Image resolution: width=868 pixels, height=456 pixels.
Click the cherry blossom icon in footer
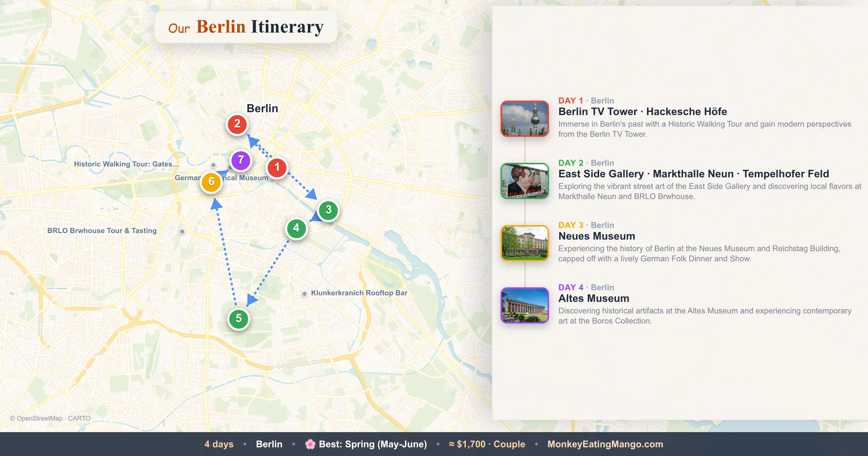[x=310, y=444]
